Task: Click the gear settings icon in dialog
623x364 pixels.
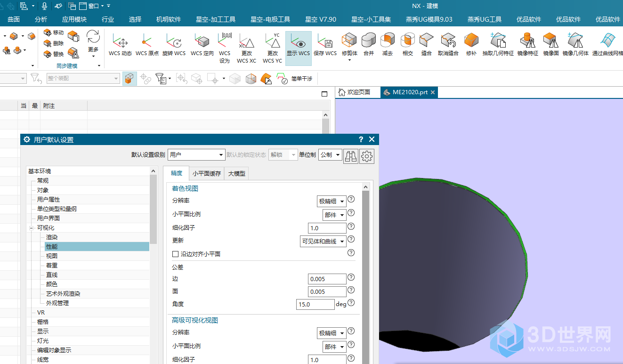Action: [x=367, y=155]
